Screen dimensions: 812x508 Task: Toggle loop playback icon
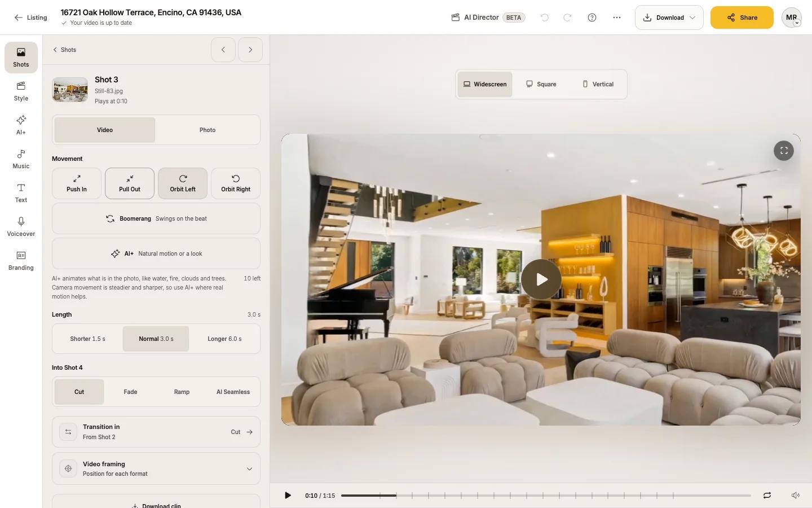(x=767, y=496)
